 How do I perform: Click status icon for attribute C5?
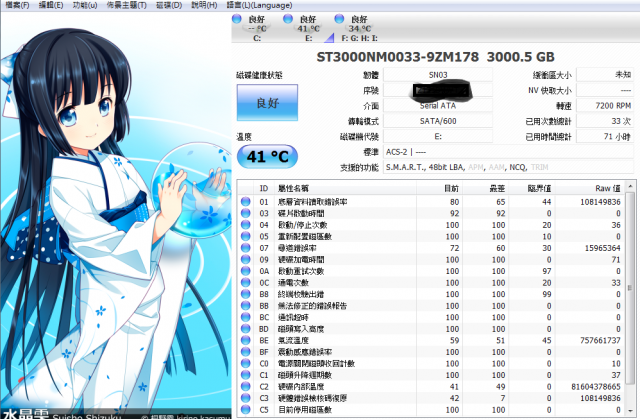pos(245,409)
